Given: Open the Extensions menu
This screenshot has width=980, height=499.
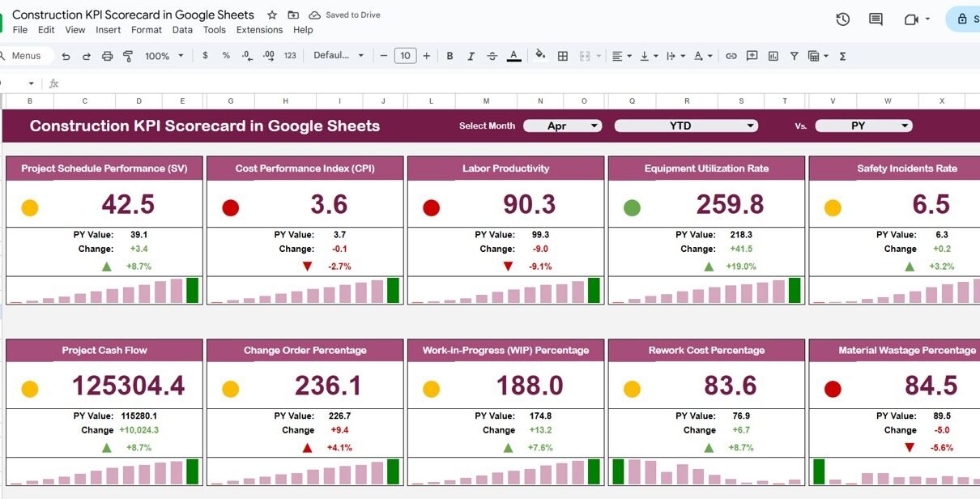Looking at the screenshot, I should click(x=259, y=30).
